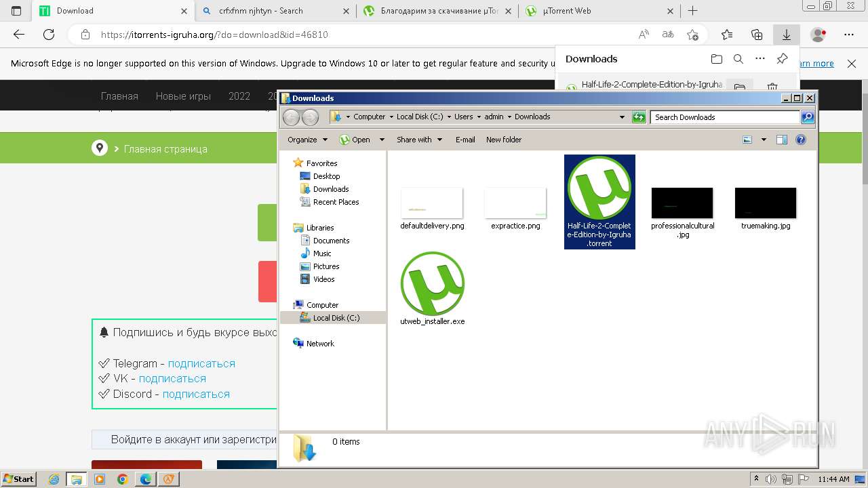Select Downloads in Favorites pane
Screen dimensions: 868x488
tap(330, 189)
